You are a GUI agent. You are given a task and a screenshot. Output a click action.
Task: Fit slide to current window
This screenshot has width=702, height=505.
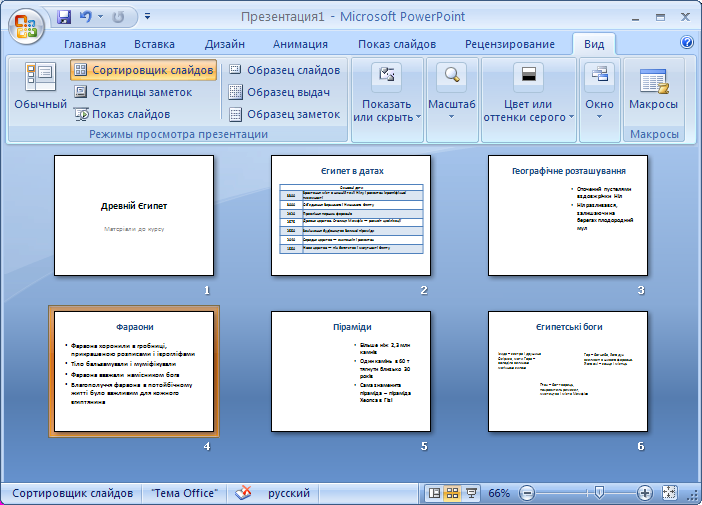pos(669,493)
